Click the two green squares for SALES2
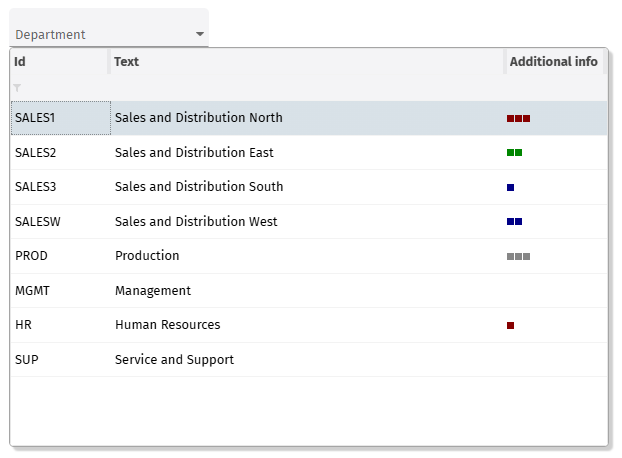Screen dimensions: 622x458 tap(514, 153)
